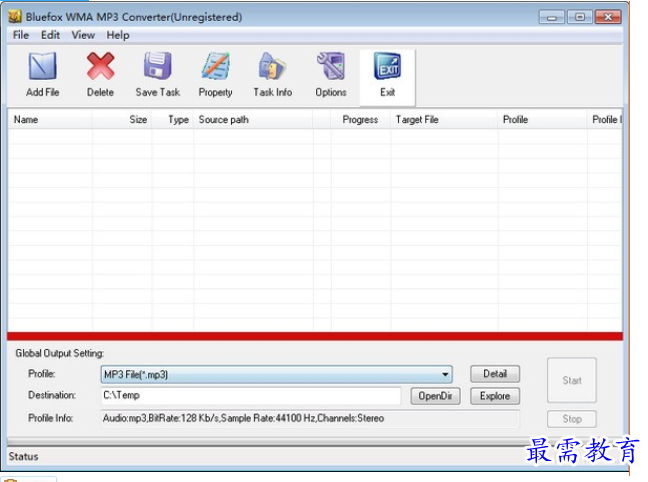Click the Save Task floppy icon

(157, 66)
